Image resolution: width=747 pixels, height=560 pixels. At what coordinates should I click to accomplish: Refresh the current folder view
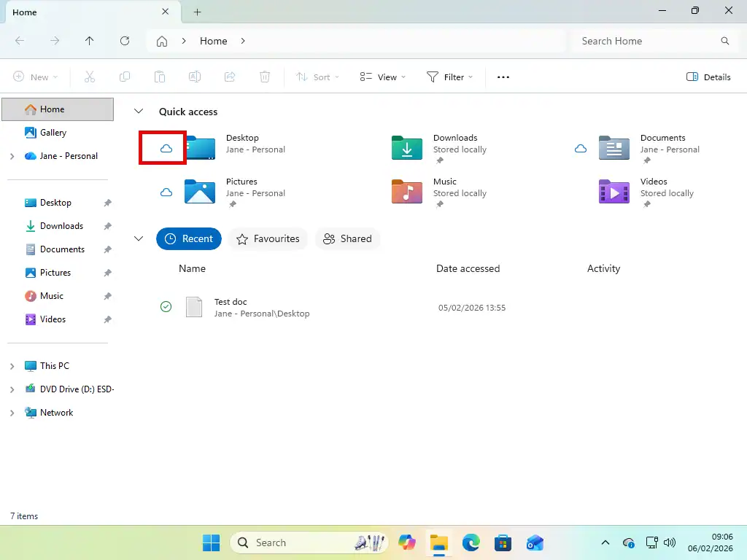[x=125, y=41]
